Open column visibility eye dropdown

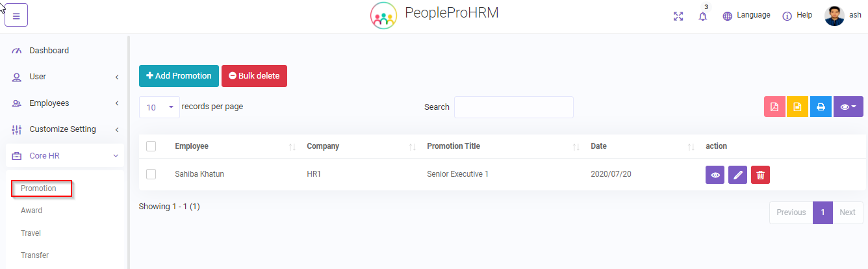point(848,107)
